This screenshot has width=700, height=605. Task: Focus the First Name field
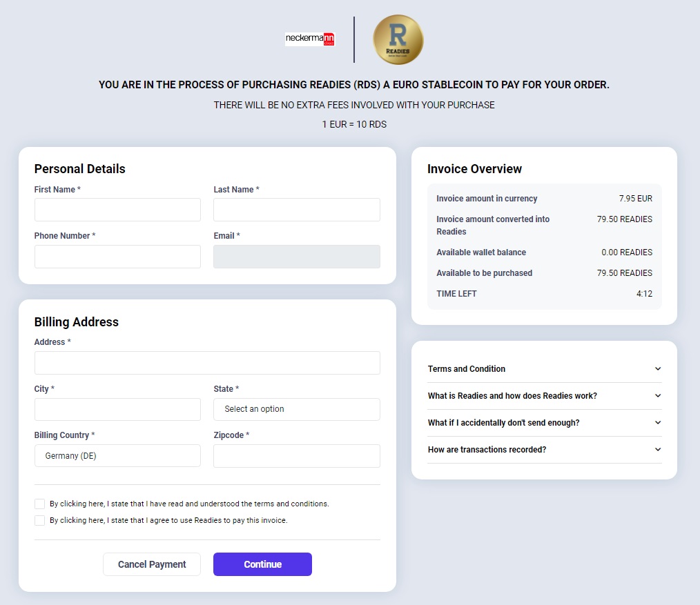click(117, 210)
